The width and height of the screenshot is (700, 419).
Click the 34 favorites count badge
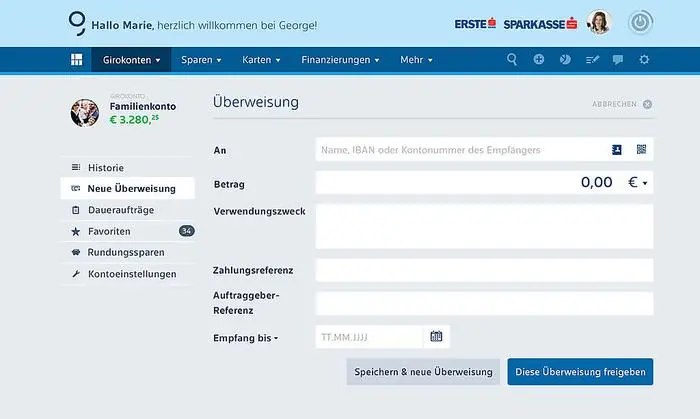[187, 231]
